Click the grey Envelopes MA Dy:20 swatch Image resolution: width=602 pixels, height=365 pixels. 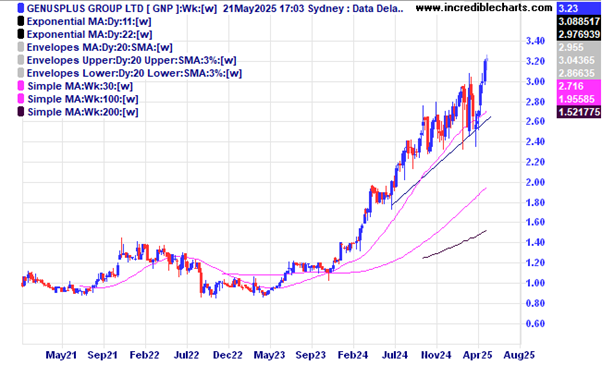coord(21,47)
